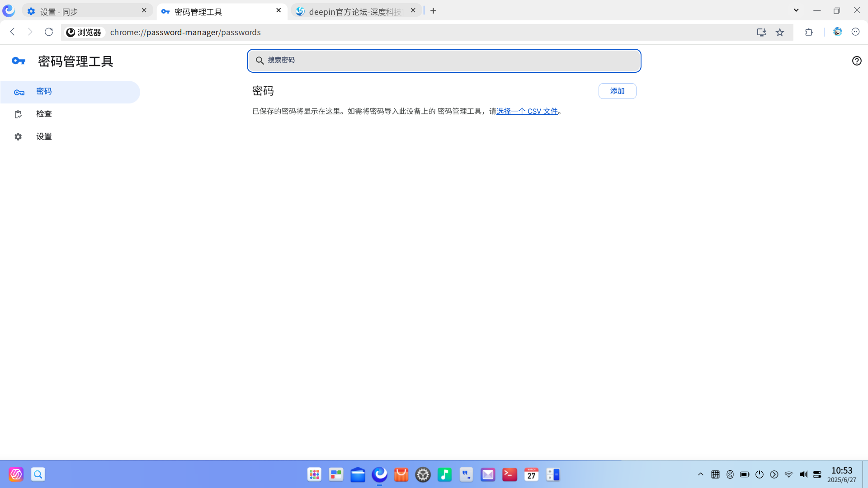Close the 设置 - 同步 tab
Image resolution: width=868 pixels, height=488 pixels.
point(144,10)
